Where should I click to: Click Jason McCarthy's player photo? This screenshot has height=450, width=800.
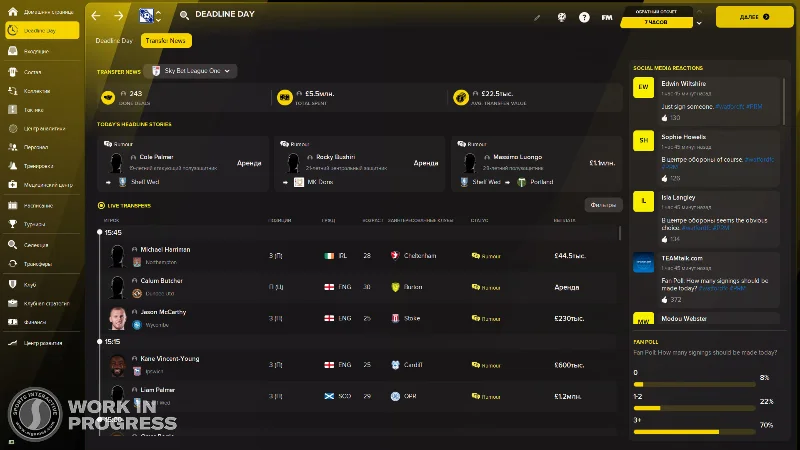[x=117, y=318]
